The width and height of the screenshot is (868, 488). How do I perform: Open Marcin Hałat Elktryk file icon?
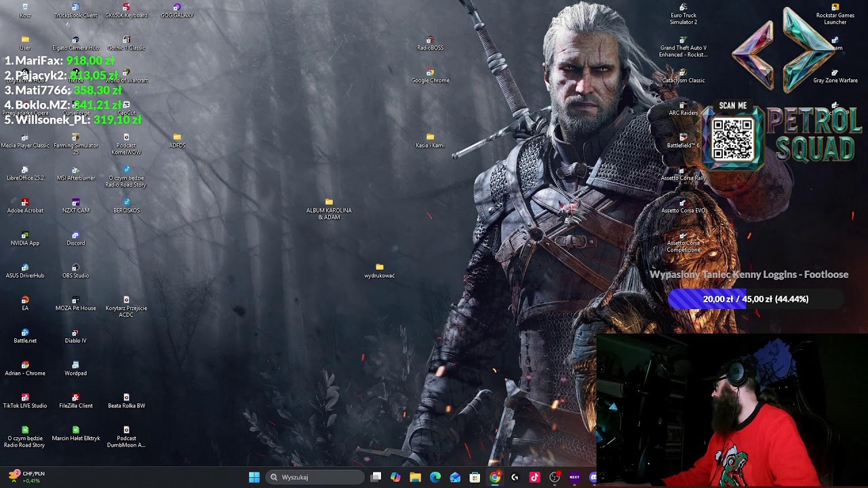click(x=75, y=434)
